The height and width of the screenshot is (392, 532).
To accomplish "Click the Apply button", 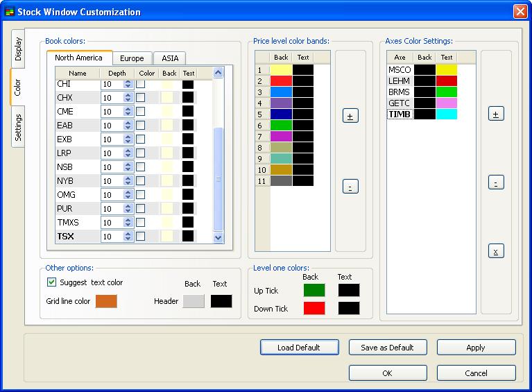I will [x=476, y=348].
